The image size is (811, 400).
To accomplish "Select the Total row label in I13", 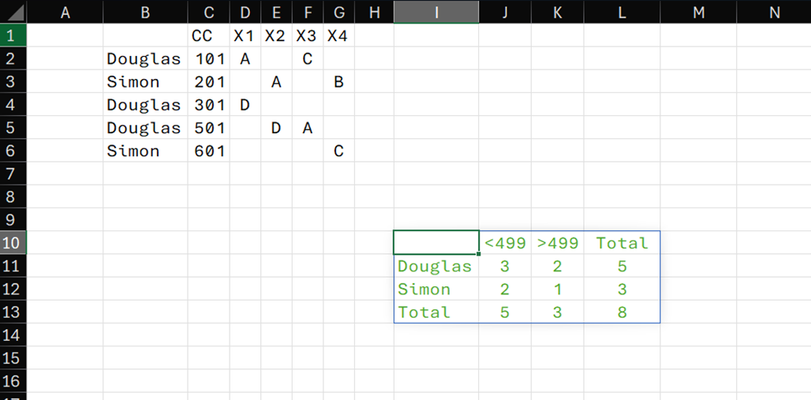I will click(x=436, y=312).
